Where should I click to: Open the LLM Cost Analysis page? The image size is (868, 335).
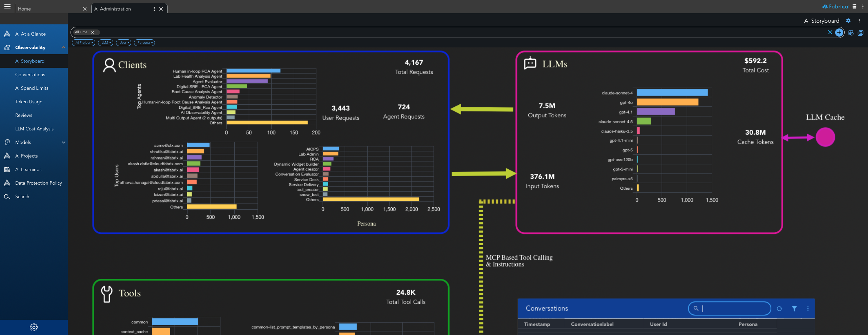pos(34,129)
